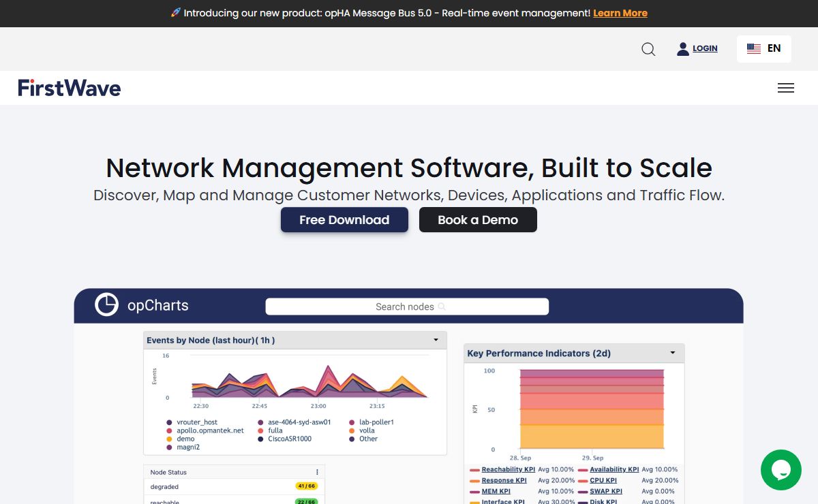The image size is (818, 504).
Task: Open the hamburger navigation menu
Action: [x=786, y=88]
